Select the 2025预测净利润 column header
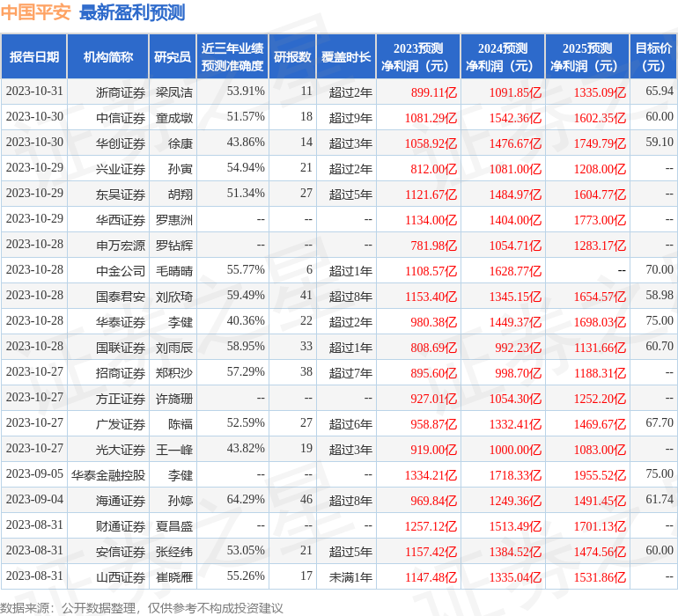 coord(587,56)
